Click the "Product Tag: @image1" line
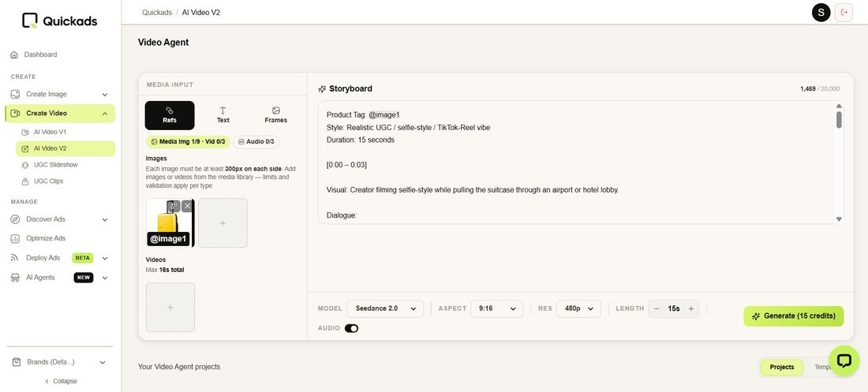The height and width of the screenshot is (392, 868). 363,114
